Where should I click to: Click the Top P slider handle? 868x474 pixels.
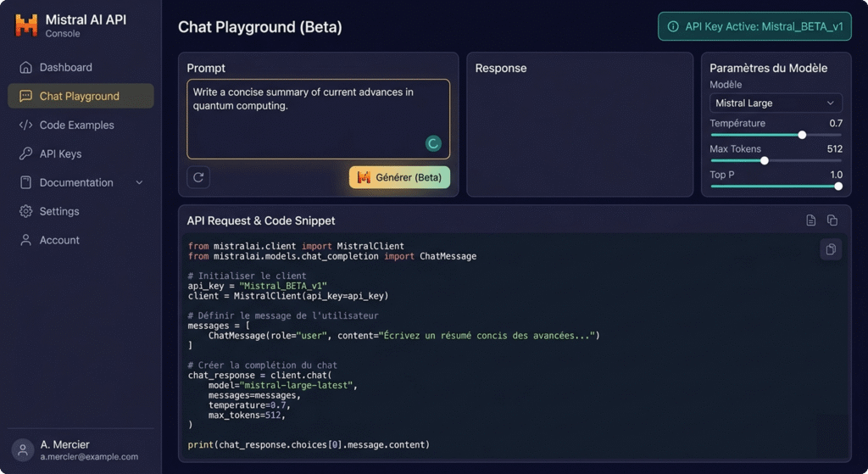point(838,187)
